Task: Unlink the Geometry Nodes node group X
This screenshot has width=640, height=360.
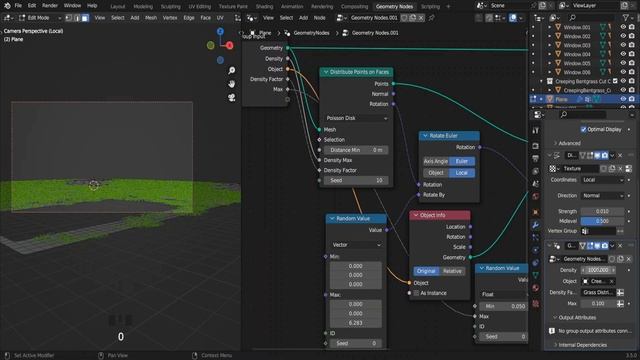Action: [x=629, y=259]
